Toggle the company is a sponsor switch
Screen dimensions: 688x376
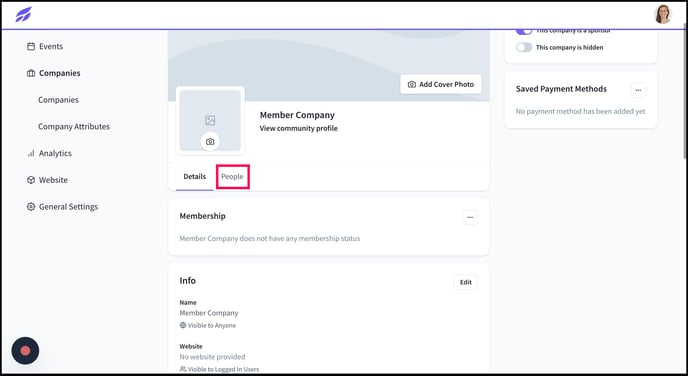[x=524, y=31]
